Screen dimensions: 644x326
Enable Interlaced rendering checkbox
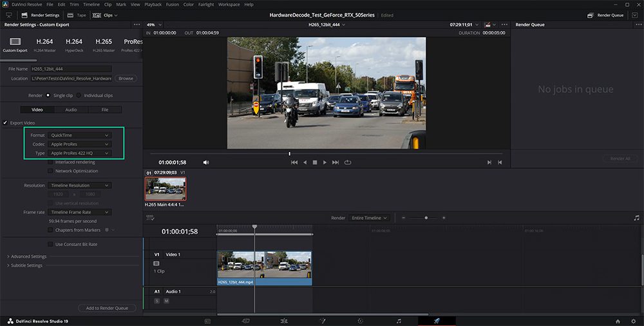tap(50, 162)
